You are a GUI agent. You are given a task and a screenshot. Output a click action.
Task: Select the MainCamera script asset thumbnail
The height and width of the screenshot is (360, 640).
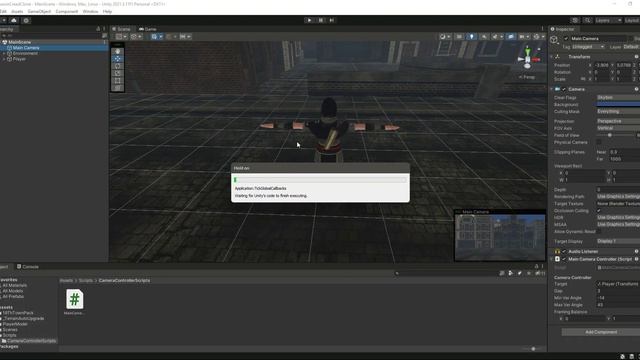pos(75,300)
